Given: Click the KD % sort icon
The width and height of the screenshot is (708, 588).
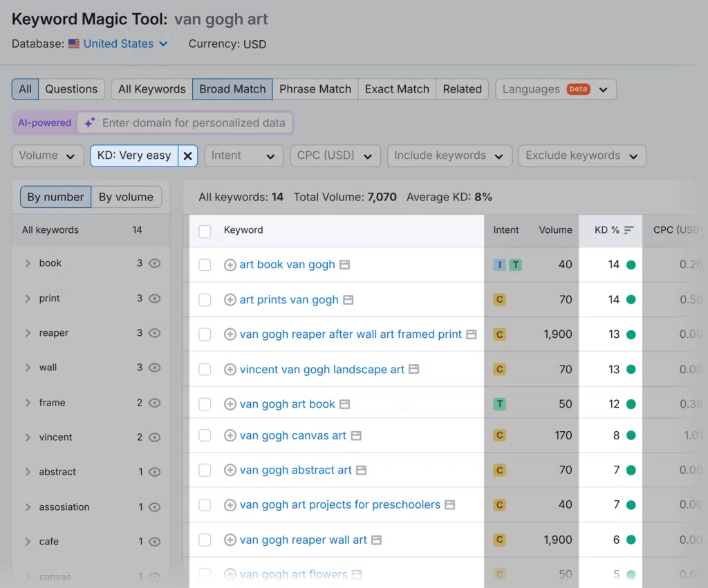Looking at the screenshot, I should (x=628, y=230).
